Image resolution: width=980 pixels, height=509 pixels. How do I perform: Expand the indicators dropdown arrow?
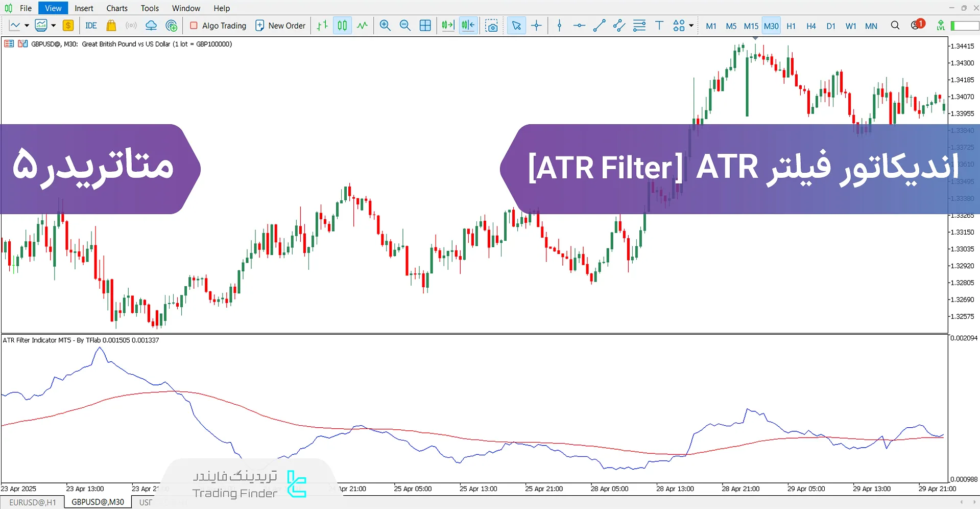pos(53,26)
